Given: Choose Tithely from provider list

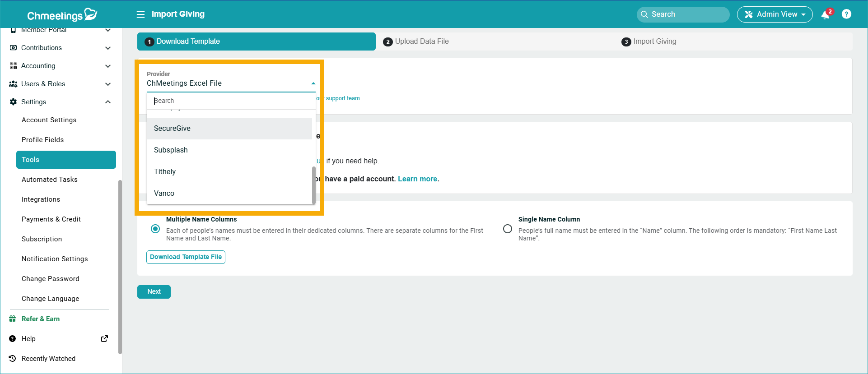Looking at the screenshot, I should tap(229, 172).
